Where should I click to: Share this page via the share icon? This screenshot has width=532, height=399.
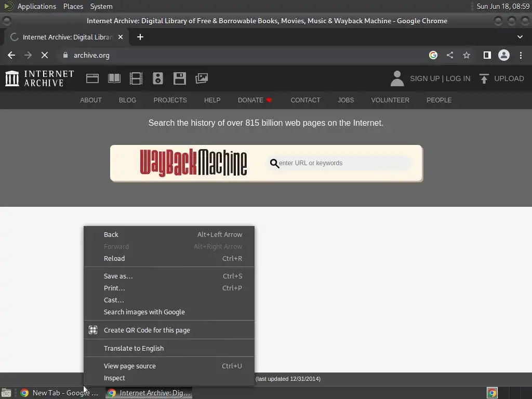(450, 55)
